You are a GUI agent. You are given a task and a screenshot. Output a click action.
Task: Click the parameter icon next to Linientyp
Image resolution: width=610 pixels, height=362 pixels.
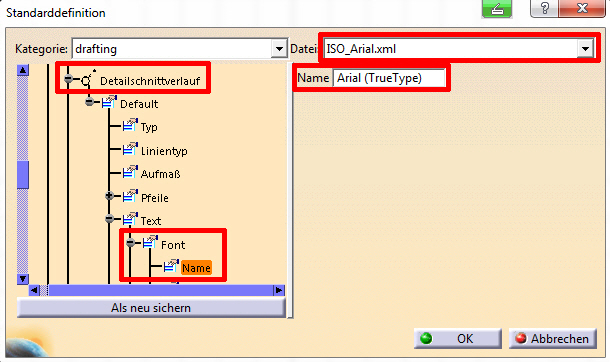(x=130, y=149)
